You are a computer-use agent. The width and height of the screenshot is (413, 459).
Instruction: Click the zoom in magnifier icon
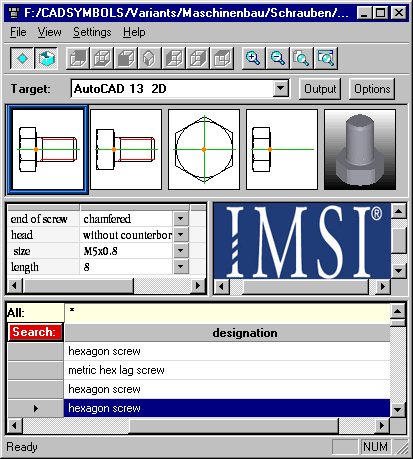[x=253, y=59]
